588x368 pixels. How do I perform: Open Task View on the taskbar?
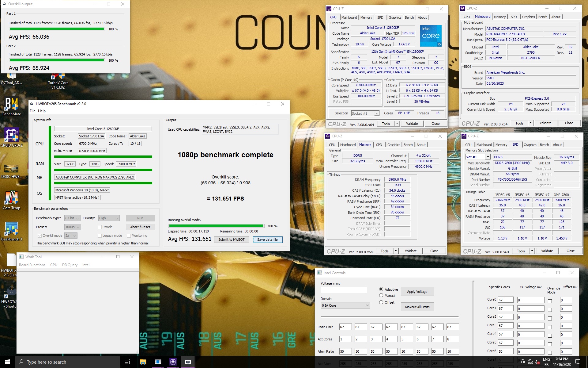(127, 362)
